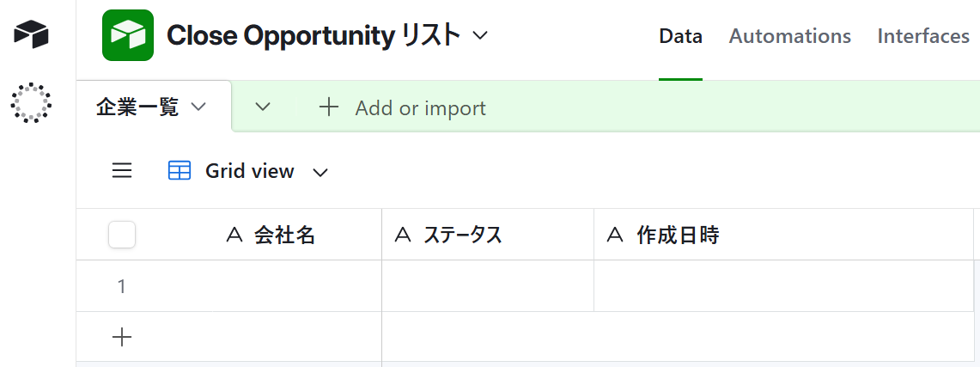Image resolution: width=980 pixels, height=367 pixels.
Task: Open the all tables list chevron
Action: [x=264, y=107]
